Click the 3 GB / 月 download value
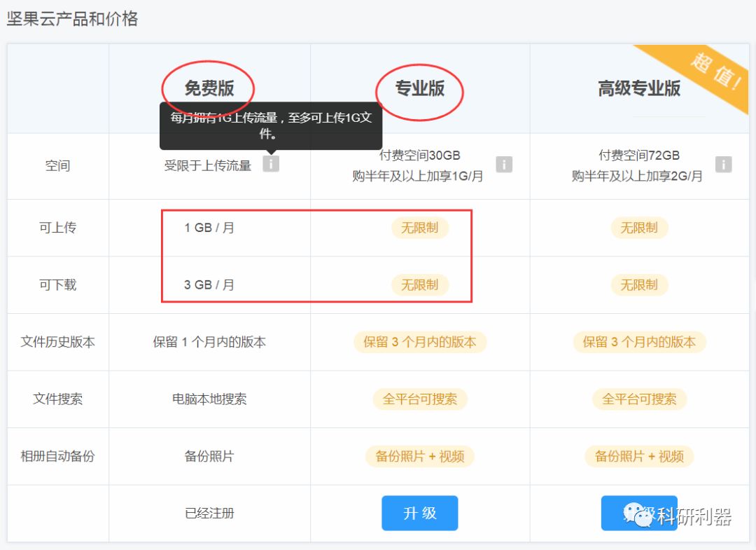Screen dimensions: 756x550 click(x=209, y=284)
